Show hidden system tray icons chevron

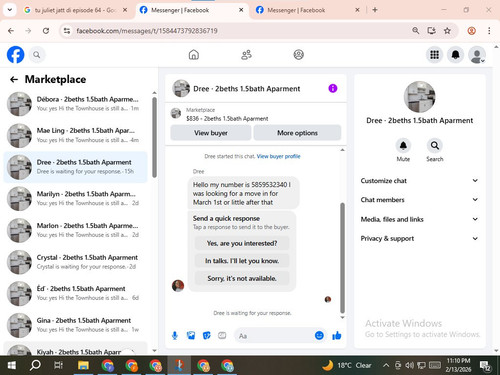click(x=386, y=365)
